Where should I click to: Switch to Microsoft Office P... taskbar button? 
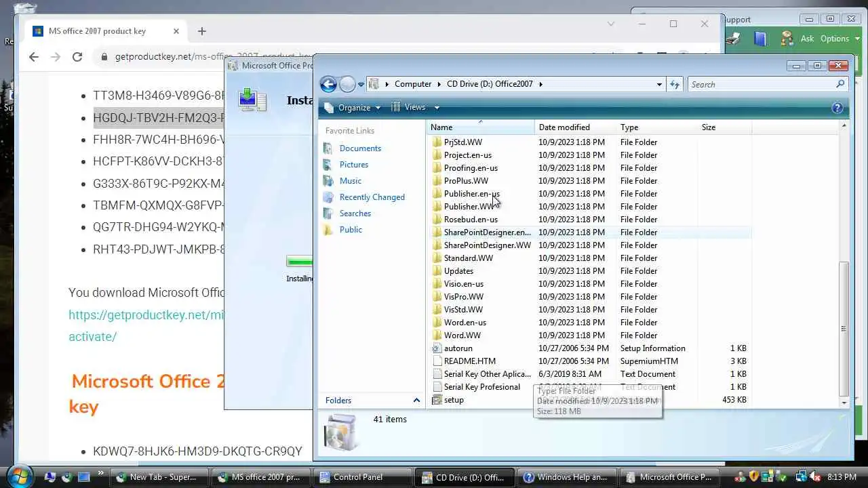click(x=671, y=477)
